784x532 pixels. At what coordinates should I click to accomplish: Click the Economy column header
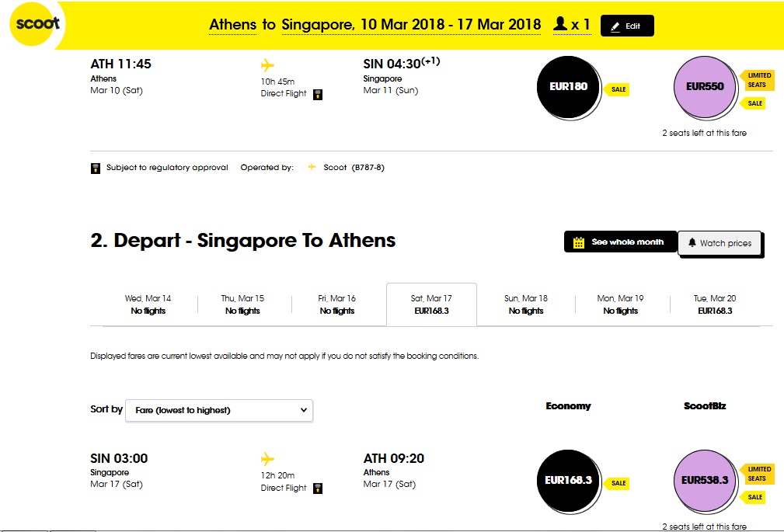click(x=568, y=406)
